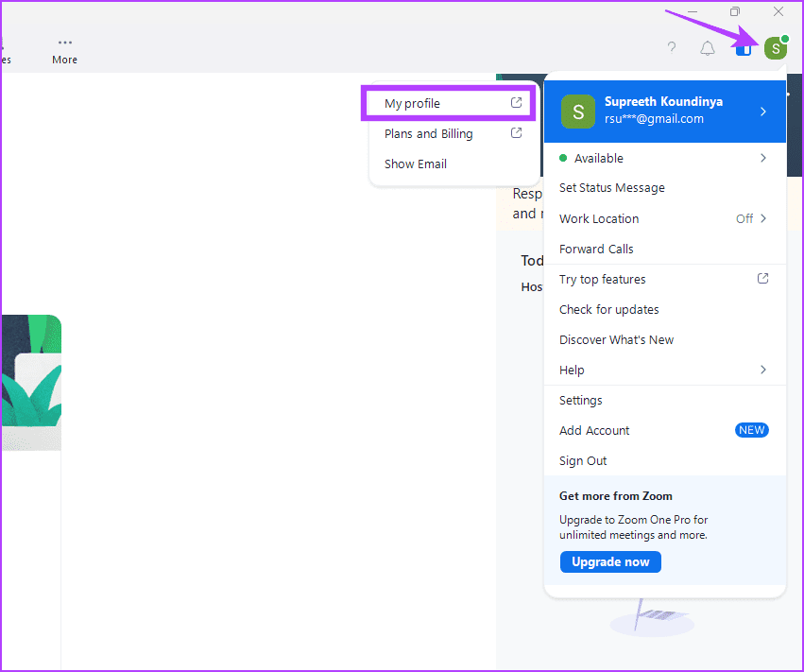Click the green status dot on the avatar
The width and height of the screenshot is (804, 672).
coord(784,39)
